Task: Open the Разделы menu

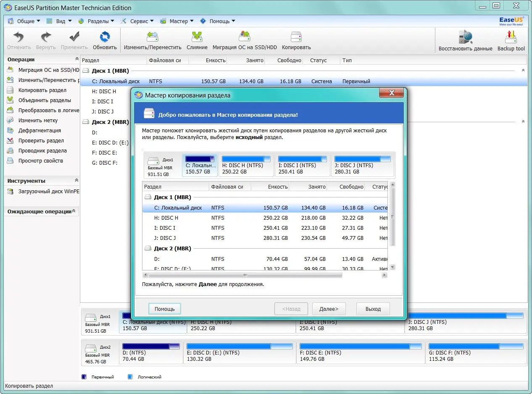Action: click(97, 21)
